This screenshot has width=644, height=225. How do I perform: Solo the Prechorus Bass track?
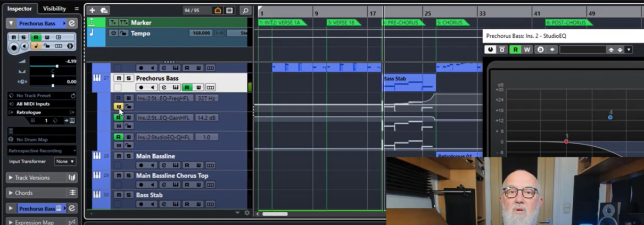point(128,78)
